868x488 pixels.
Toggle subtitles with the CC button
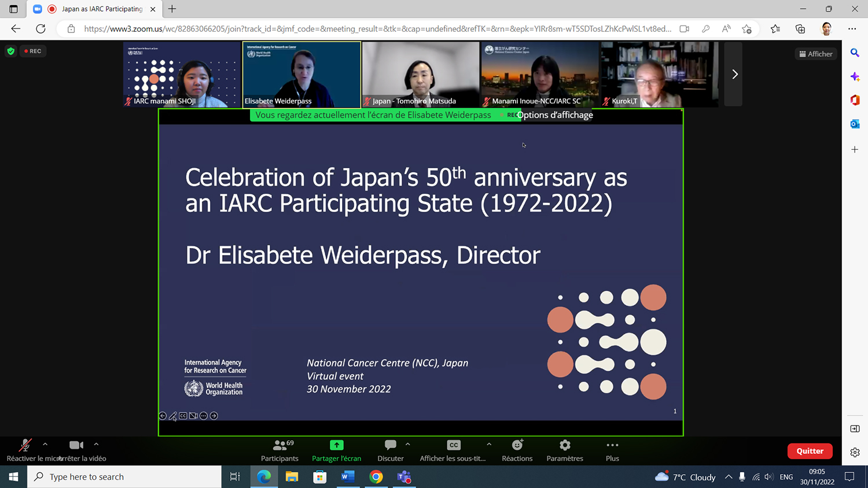point(454,446)
